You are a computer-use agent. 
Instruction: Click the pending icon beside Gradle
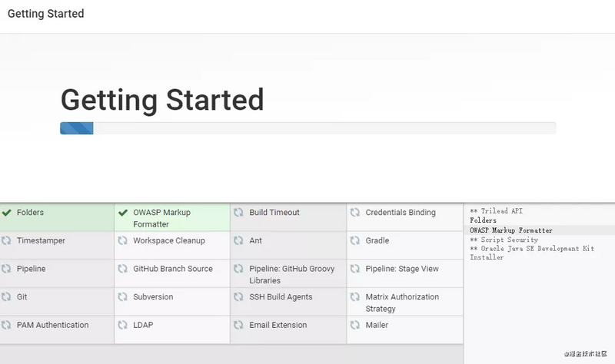click(355, 241)
